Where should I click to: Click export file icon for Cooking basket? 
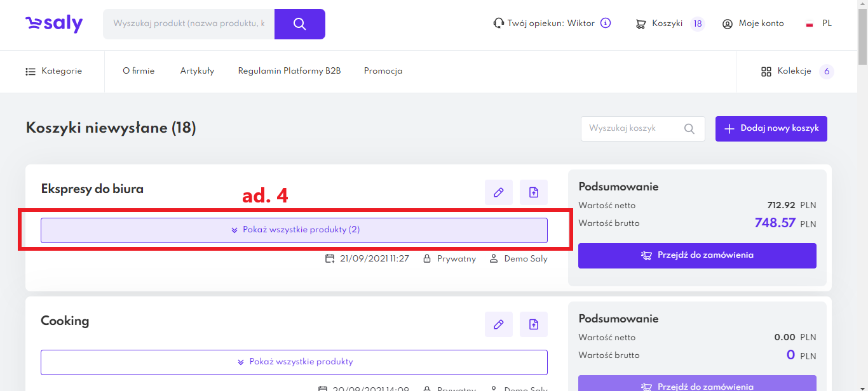tap(534, 324)
